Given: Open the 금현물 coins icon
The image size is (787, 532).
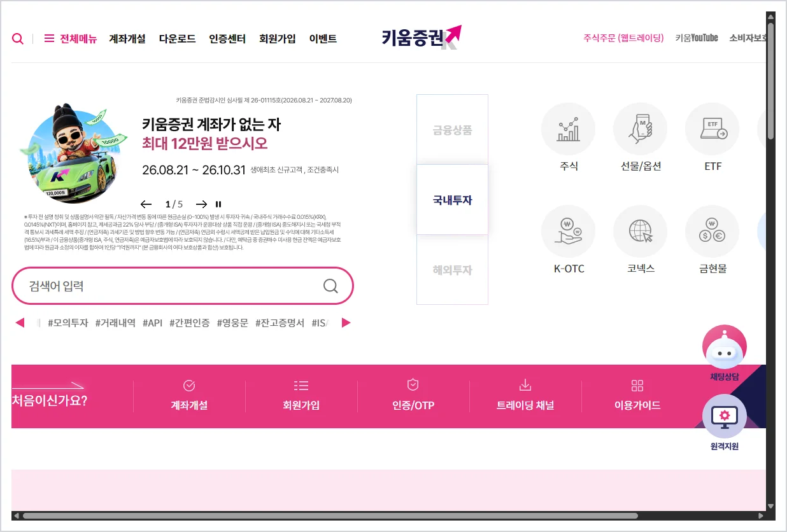Looking at the screenshot, I should point(713,232).
